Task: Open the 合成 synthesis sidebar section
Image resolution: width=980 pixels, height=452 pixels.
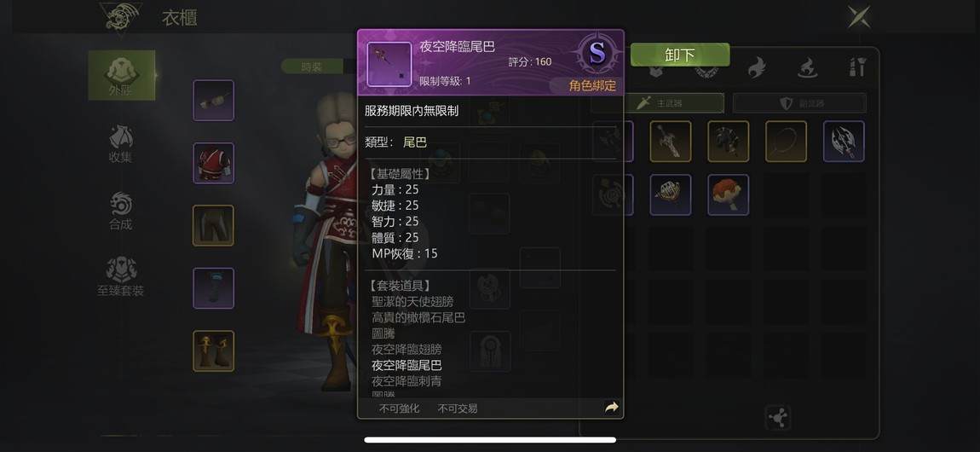Action: coord(121,211)
